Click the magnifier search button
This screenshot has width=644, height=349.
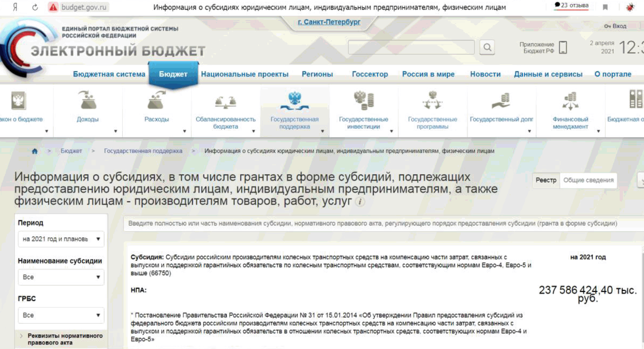(487, 47)
